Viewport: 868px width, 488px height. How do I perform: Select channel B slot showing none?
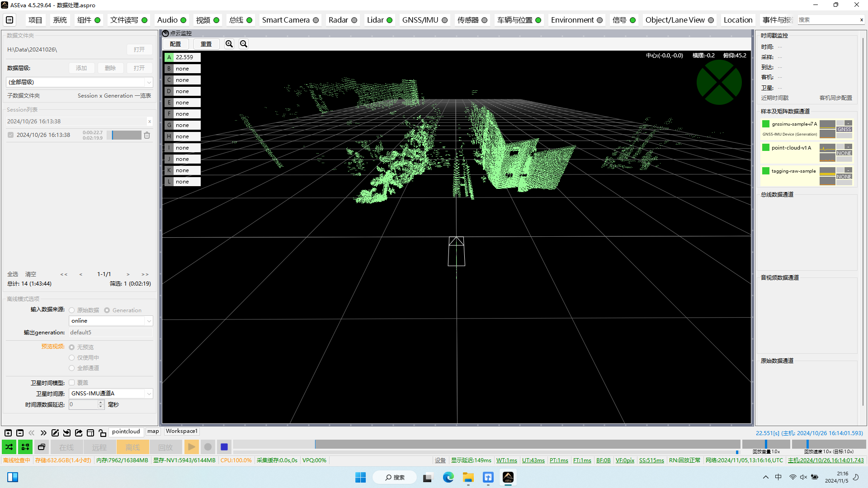[x=182, y=69]
